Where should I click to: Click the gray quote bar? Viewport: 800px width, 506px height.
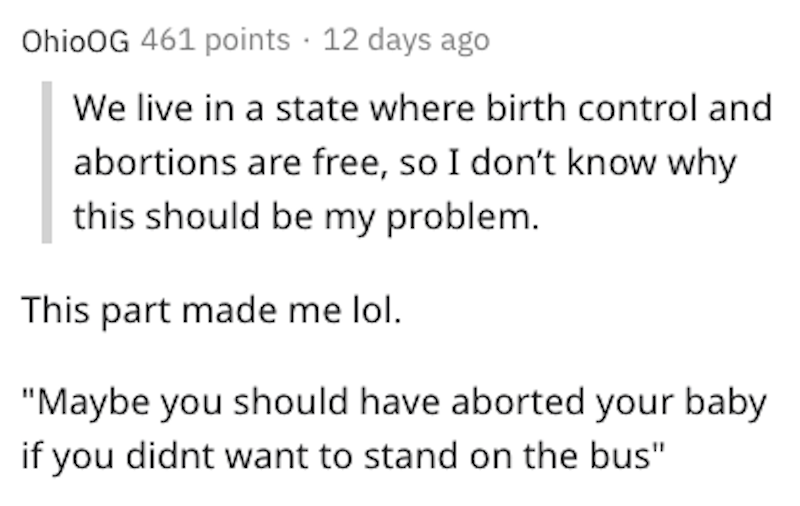[46, 162]
